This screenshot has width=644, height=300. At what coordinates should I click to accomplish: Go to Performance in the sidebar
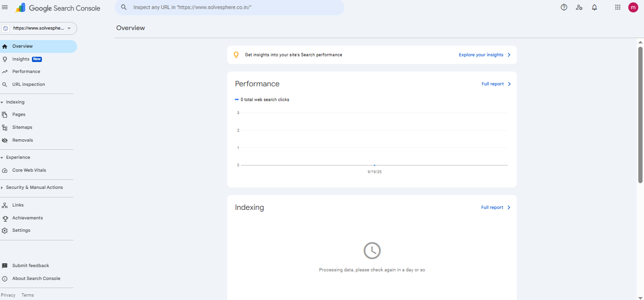point(26,72)
